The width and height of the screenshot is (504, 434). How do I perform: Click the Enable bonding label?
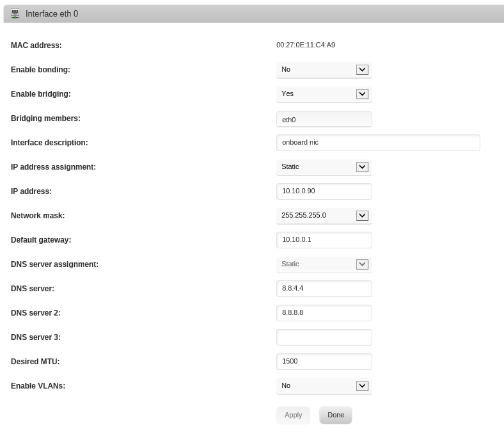40,70
